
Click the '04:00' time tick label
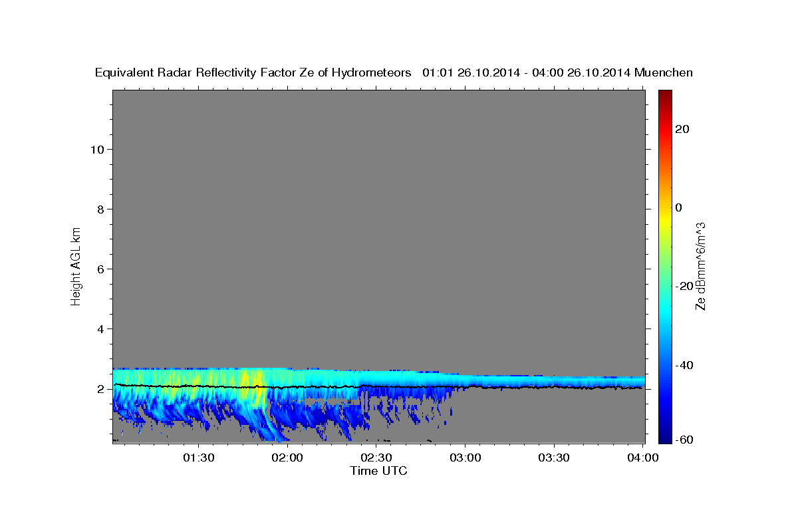tap(642, 458)
